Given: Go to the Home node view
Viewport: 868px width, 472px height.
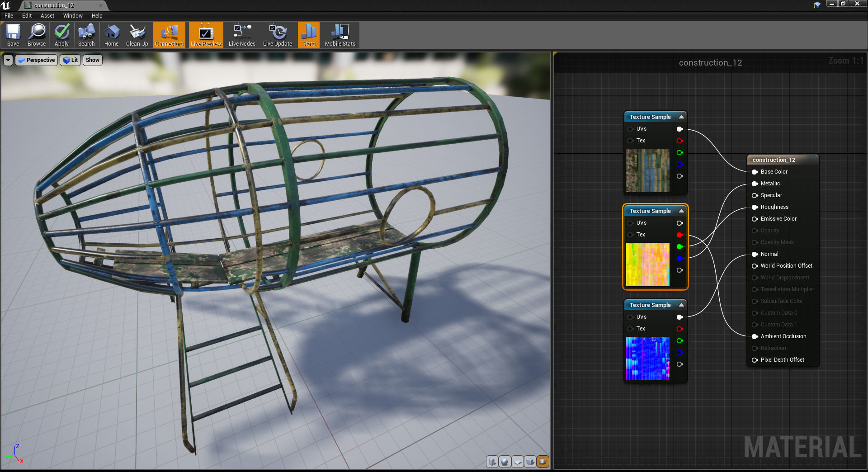Looking at the screenshot, I should click(111, 35).
